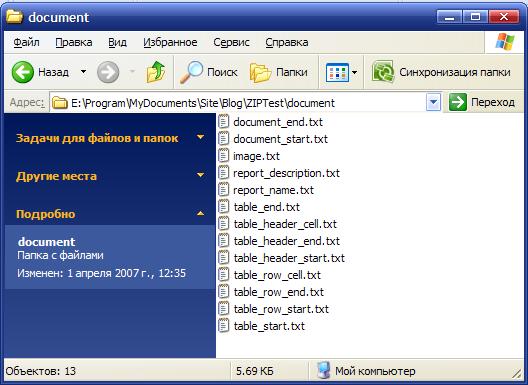Viewport: 528px width, 385px height.
Task: Select file name image.txt
Action: 256,156
